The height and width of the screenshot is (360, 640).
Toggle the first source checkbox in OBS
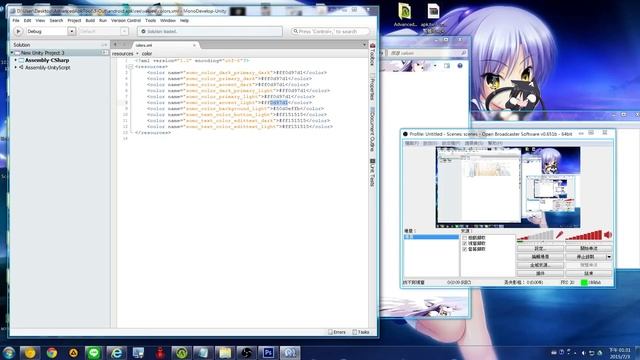tap(464, 238)
